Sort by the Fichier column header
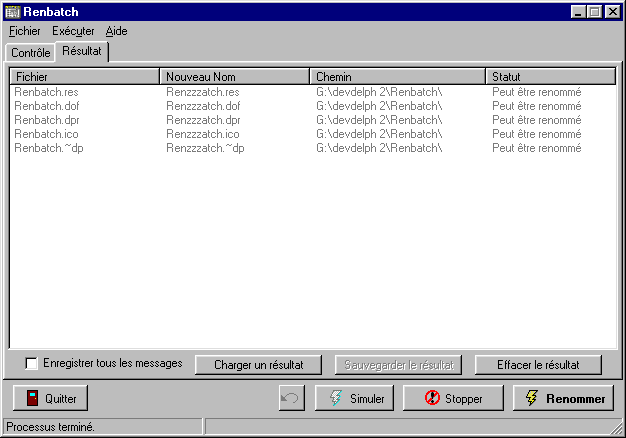Viewport: 626px width, 438px height. coord(84,76)
